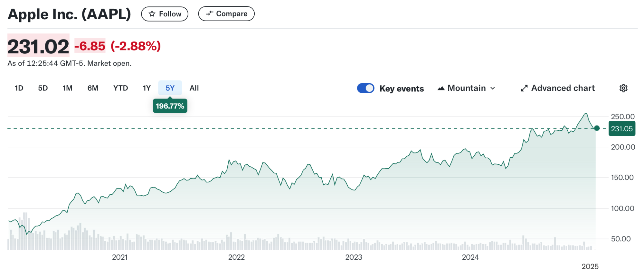Switch to the 1M range
Viewport: 644px width, 278px height.
click(x=68, y=88)
